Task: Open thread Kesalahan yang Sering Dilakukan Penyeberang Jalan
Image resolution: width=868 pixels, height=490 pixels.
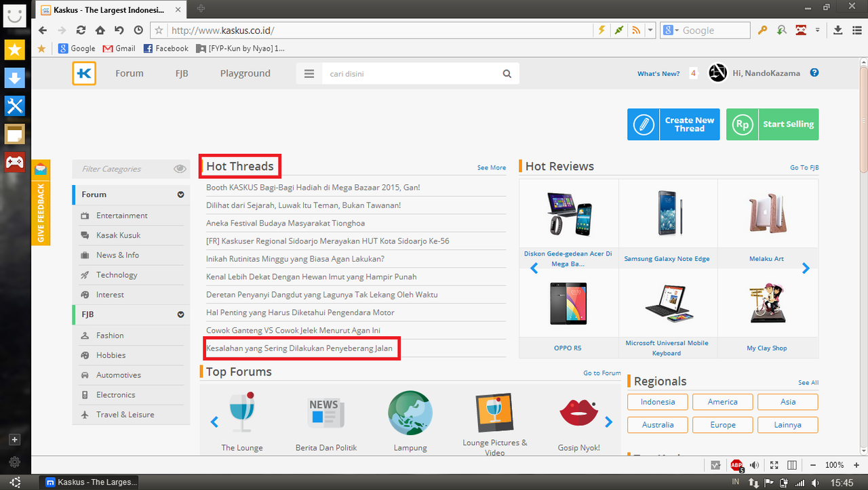Action: click(299, 348)
